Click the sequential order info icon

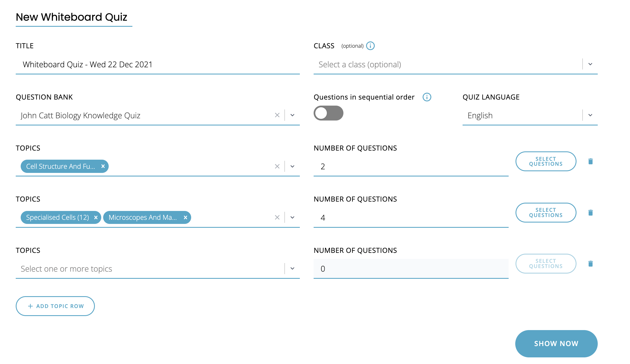point(427,97)
